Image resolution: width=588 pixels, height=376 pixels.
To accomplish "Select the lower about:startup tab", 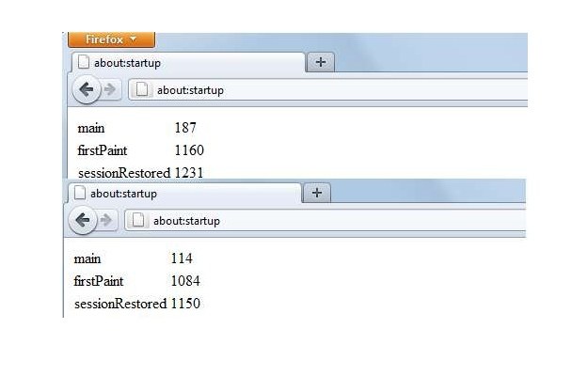I will coord(185,194).
